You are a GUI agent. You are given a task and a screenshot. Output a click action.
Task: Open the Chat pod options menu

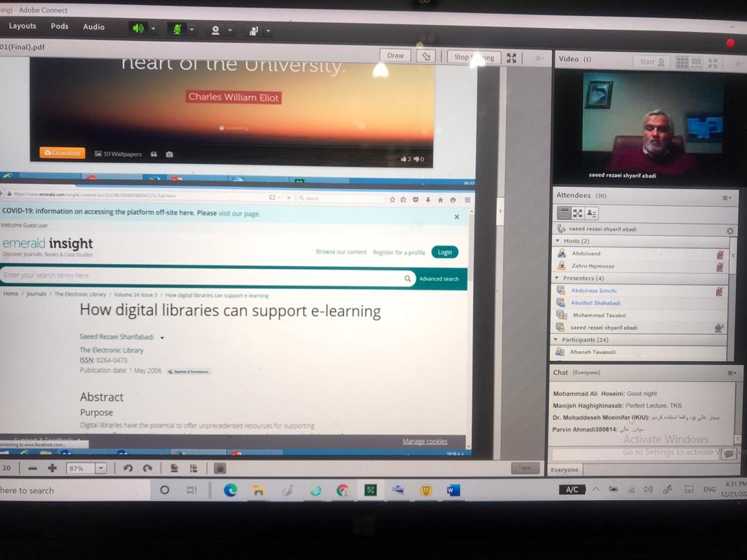[732, 373]
